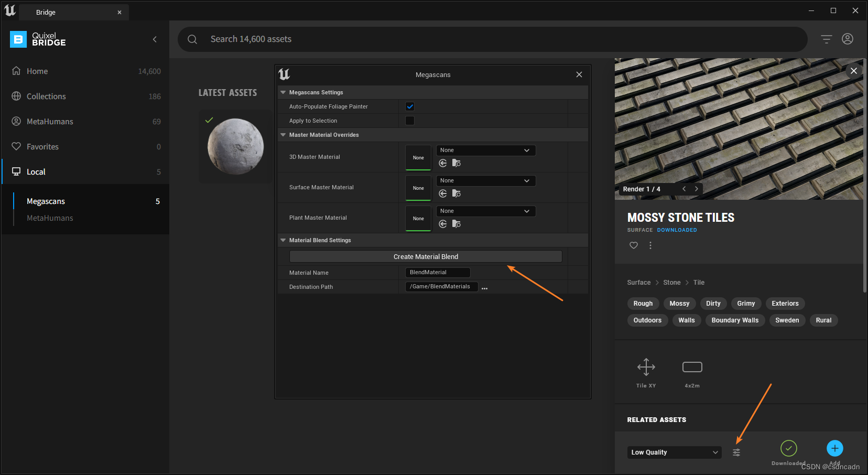Edit the Material Name field
This screenshot has width=868, height=475.
point(438,273)
